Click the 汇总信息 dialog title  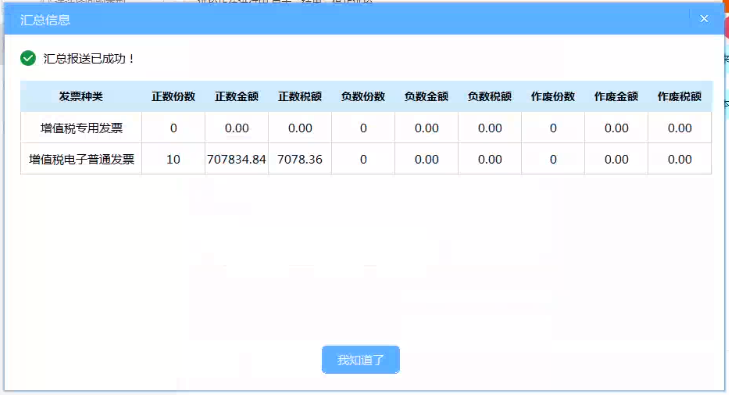pyautogui.click(x=45, y=20)
